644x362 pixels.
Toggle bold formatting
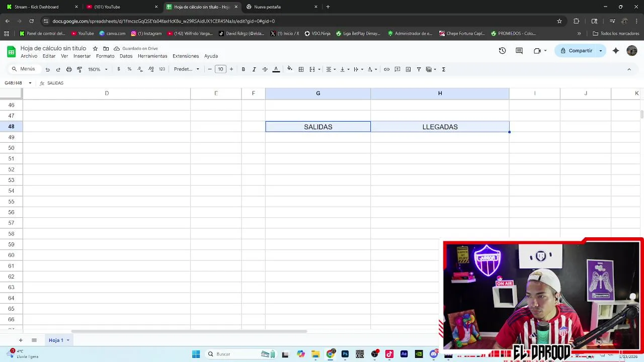244,69
